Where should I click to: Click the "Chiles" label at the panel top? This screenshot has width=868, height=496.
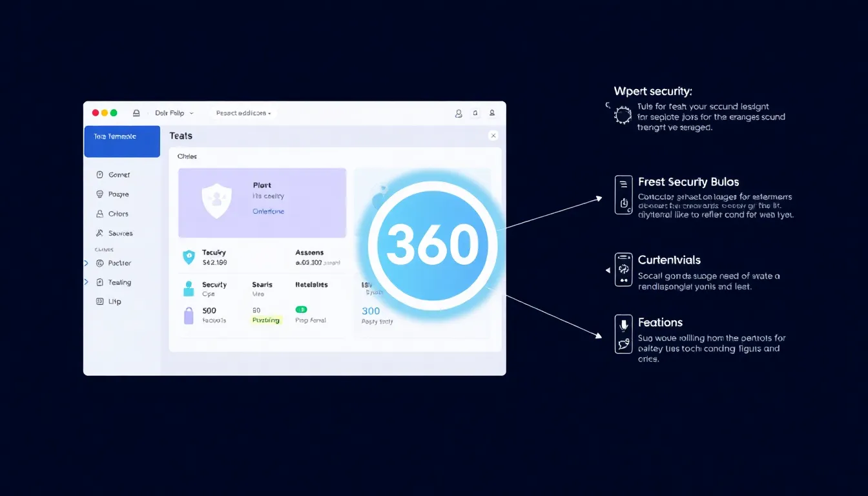tap(187, 156)
